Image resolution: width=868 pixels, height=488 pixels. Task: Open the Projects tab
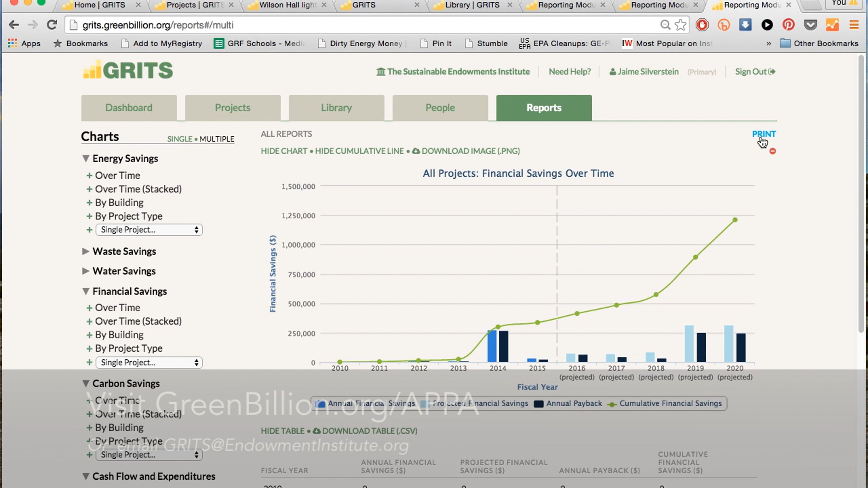[x=233, y=108]
